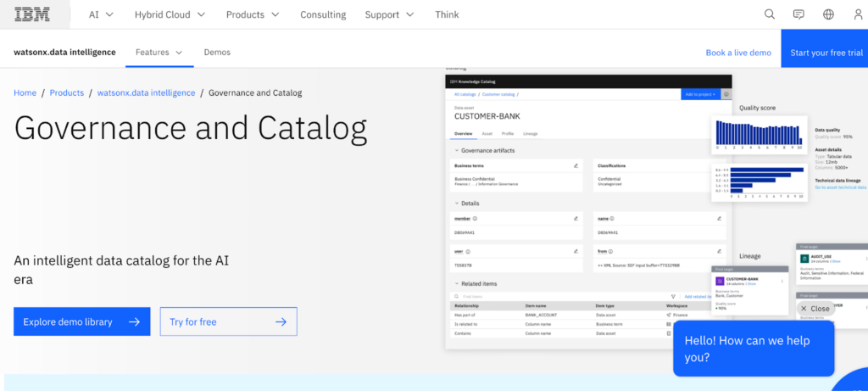Image resolution: width=868 pixels, height=391 pixels.
Task: Click the Find items search field
Action: (x=559, y=297)
